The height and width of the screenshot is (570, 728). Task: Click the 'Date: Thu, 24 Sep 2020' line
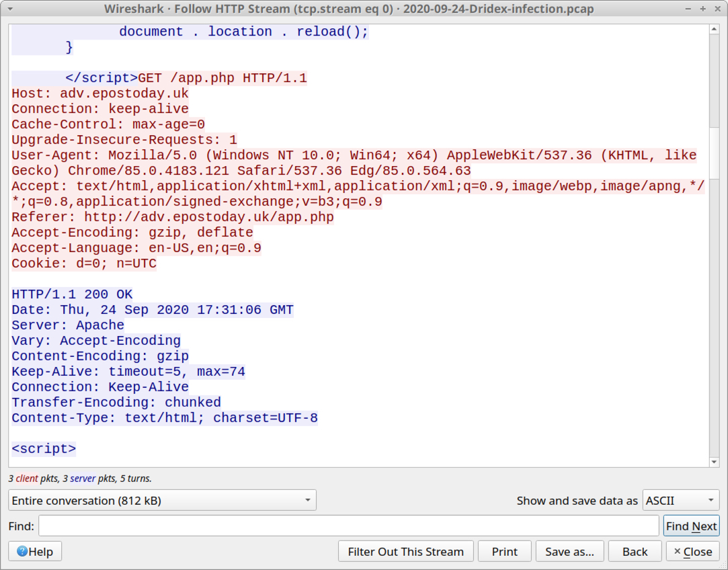(x=153, y=310)
